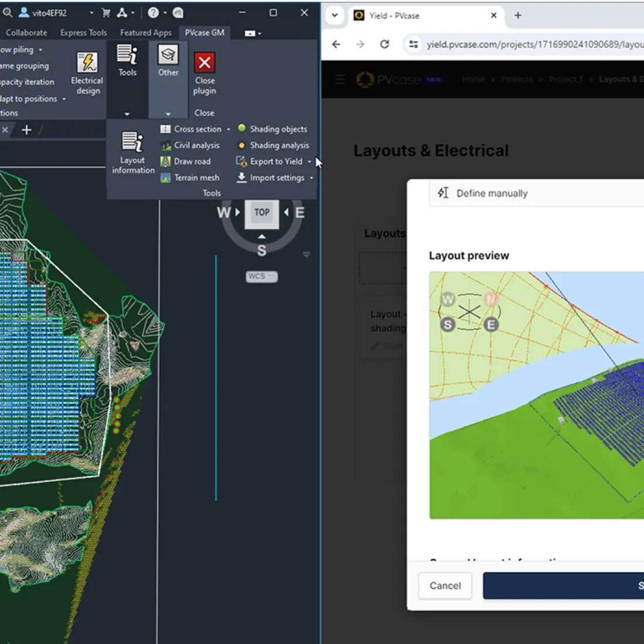Expand the user account dropdown arrow
Image resolution: width=644 pixels, height=644 pixels.
[91, 13]
